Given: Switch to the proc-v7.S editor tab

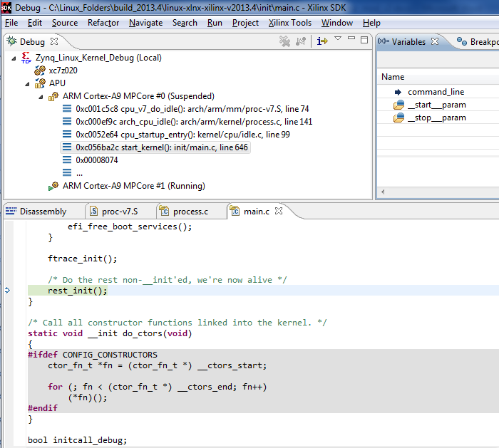Looking at the screenshot, I should (120, 212).
